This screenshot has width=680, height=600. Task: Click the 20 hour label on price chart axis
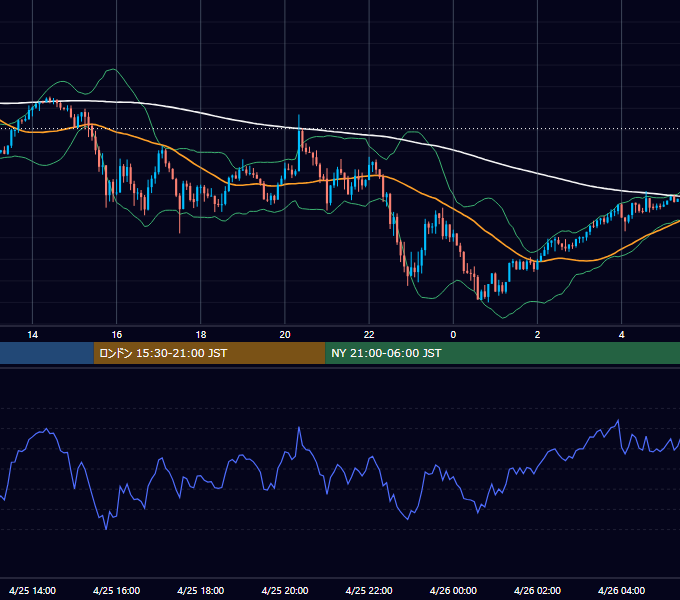click(285, 335)
